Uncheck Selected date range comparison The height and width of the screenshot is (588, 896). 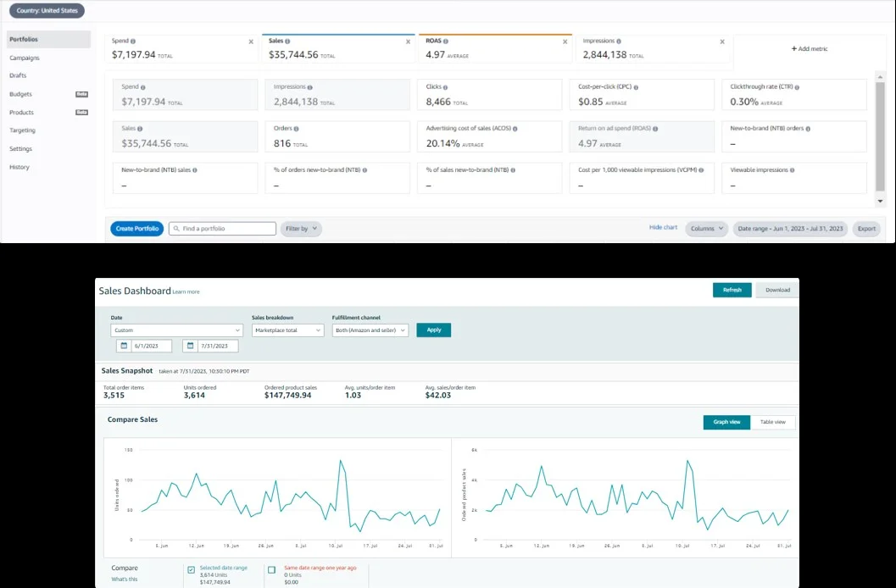click(x=192, y=569)
